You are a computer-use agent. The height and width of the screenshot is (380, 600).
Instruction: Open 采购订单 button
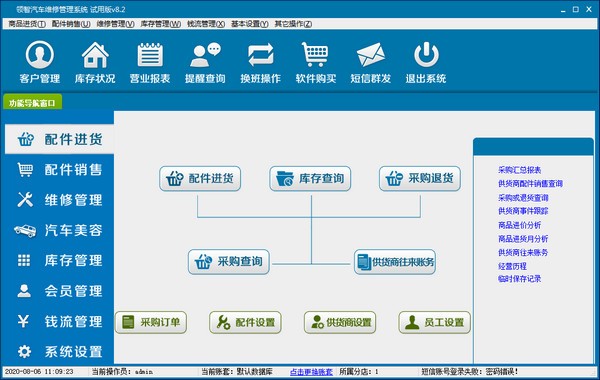[x=151, y=322]
